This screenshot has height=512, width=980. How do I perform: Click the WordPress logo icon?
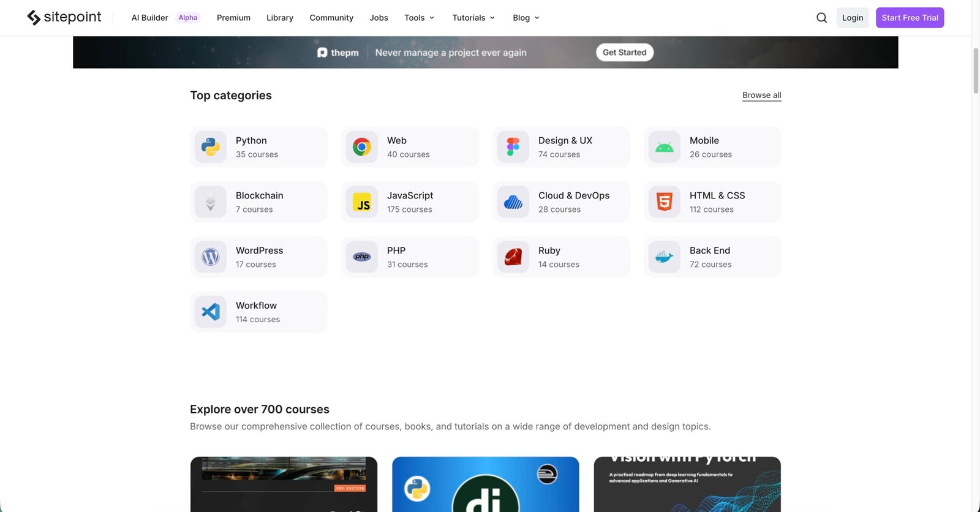coord(211,257)
